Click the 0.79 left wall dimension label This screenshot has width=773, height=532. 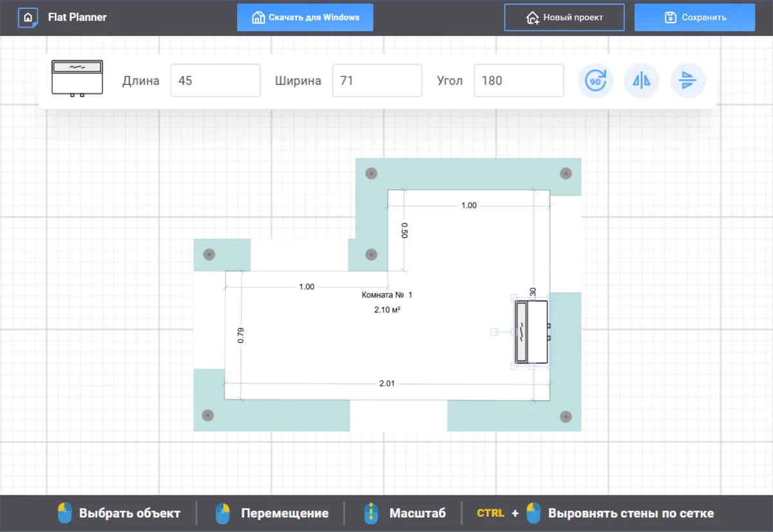[x=240, y=336]
